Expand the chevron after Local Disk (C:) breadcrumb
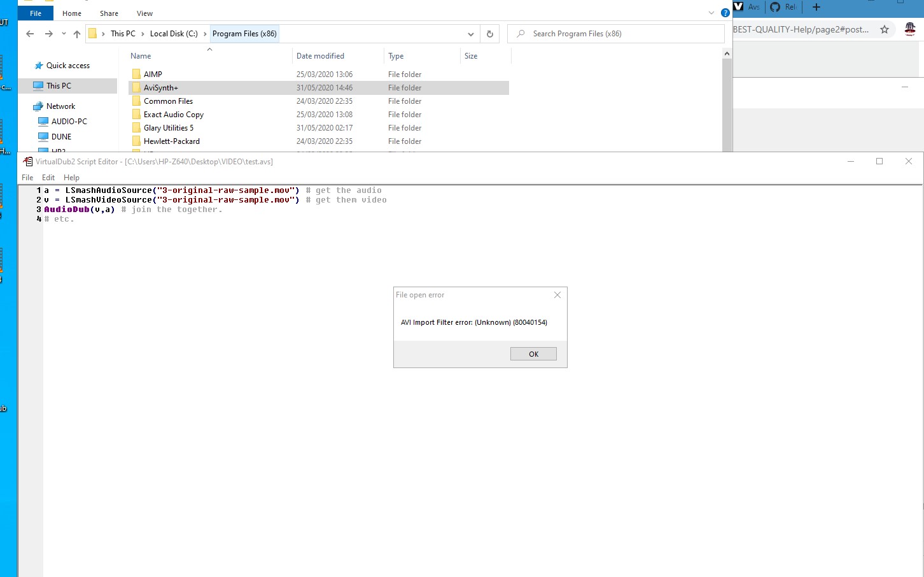 pos(205,34)
